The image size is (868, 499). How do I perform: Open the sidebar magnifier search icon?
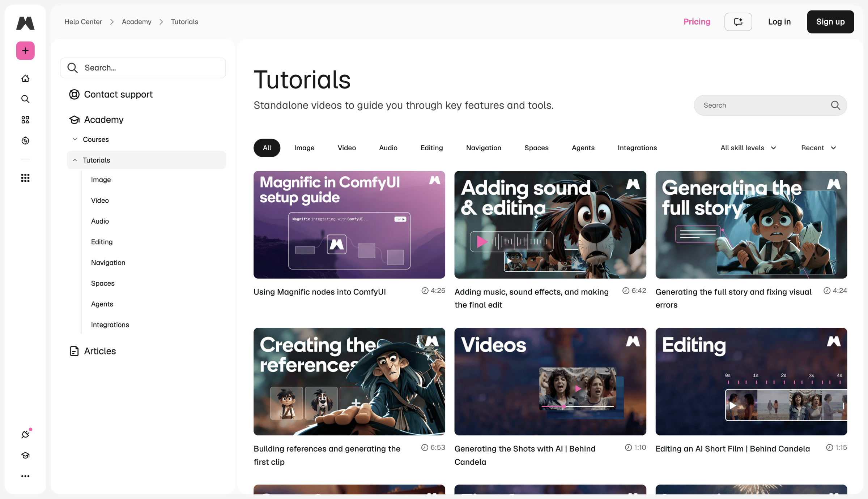click(25, 99)
